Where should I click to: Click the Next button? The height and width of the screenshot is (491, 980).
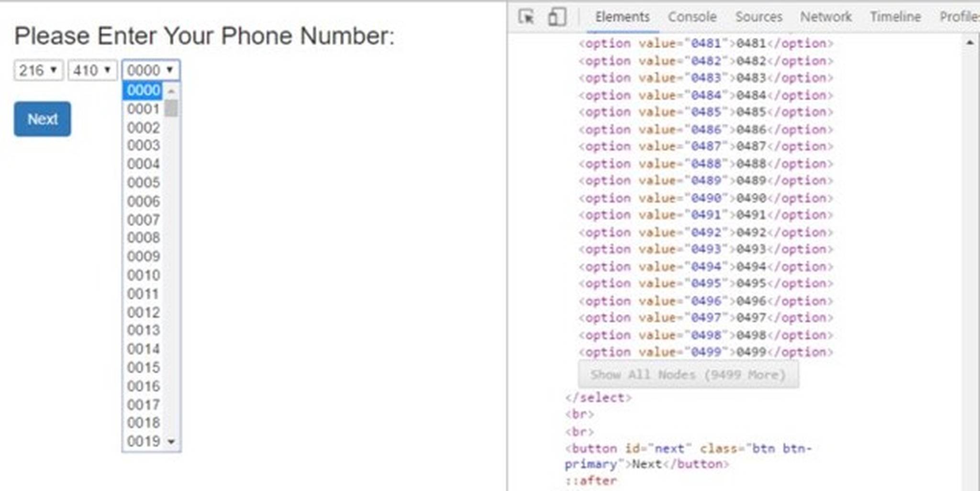(x=42, y=119)
